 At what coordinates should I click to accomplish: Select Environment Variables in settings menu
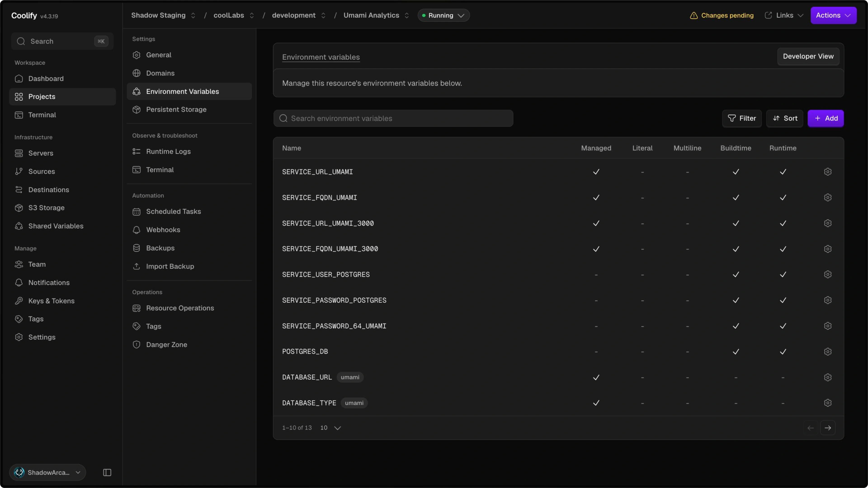189,91
